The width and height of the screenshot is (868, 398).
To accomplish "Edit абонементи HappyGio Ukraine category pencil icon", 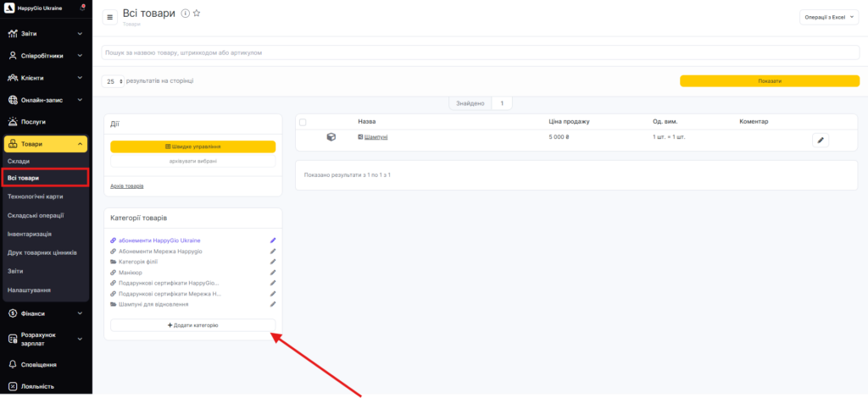I will [273, 240].
